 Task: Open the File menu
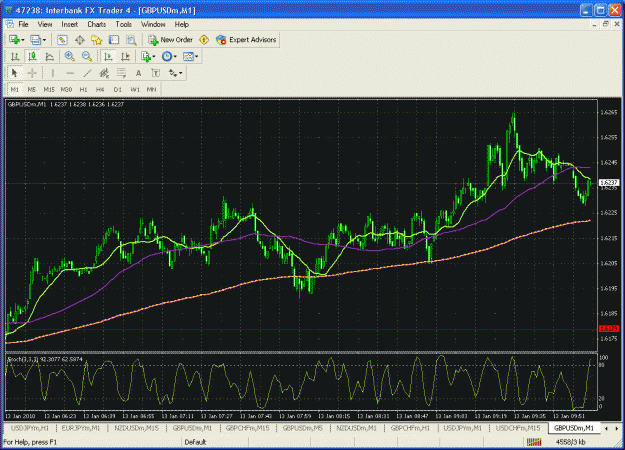click(24, 24)
